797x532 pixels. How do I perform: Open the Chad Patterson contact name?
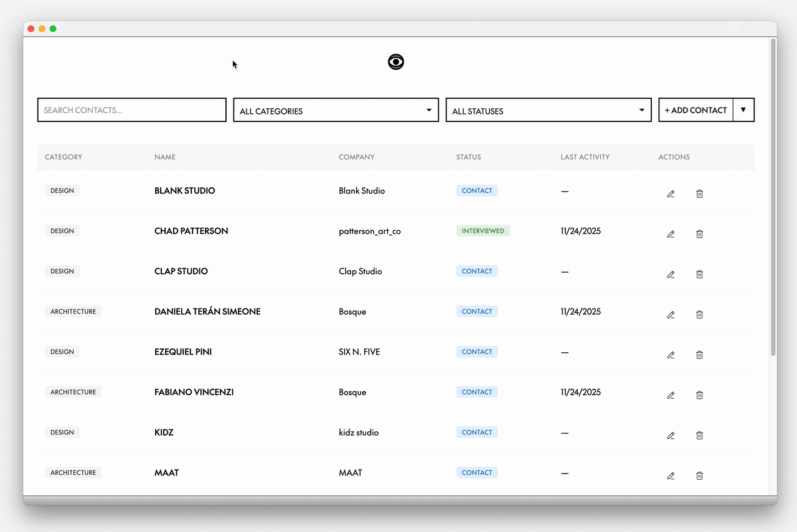[191, 231]
